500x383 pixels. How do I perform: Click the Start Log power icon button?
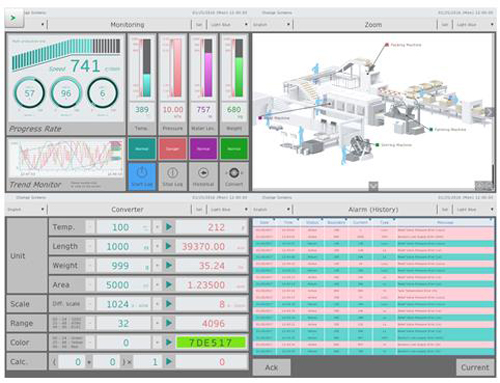tap(142, 176)
